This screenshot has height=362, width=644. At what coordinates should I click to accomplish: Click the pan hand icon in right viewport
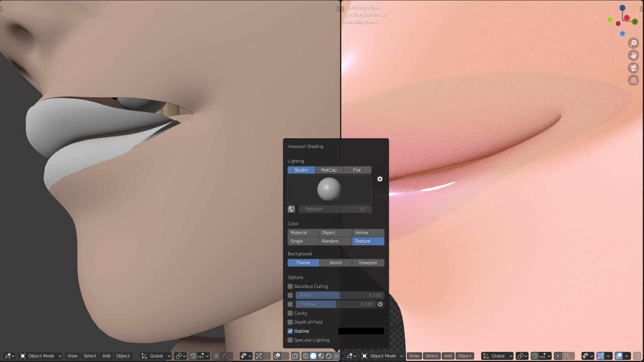(633, 55)
